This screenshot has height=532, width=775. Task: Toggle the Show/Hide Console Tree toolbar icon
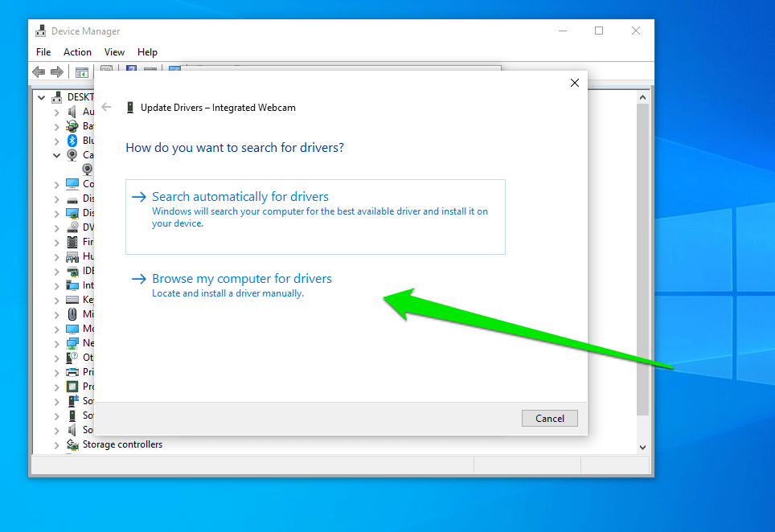point(81,72)
